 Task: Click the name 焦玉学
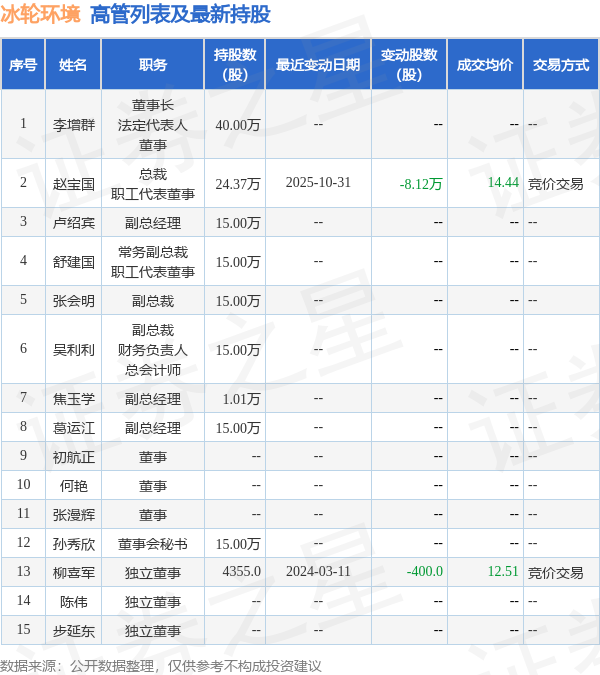pos(74,399)
